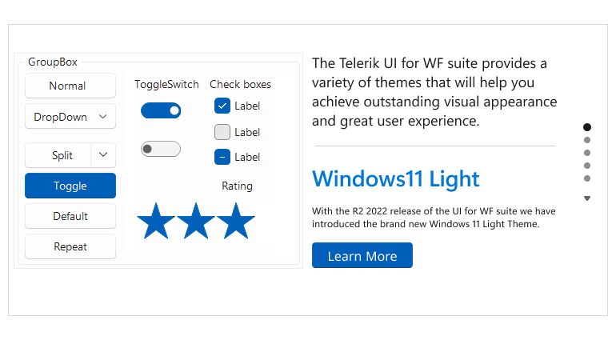Select the second carousel dot
The width and height of the screenshot is (616, 364).
click(587, 140)
